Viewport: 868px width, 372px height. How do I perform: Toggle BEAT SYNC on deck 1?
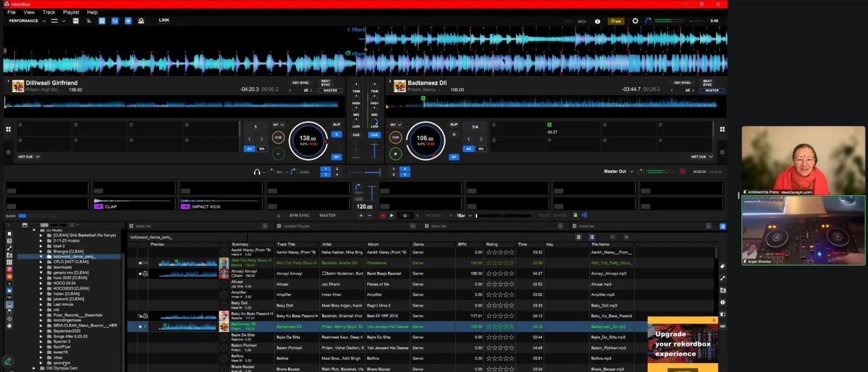point(326,82)
